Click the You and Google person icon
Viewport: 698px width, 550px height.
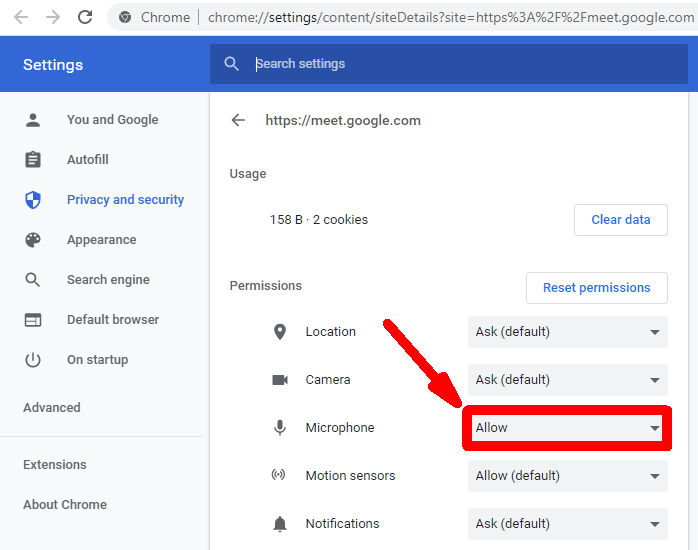(33, 120)
